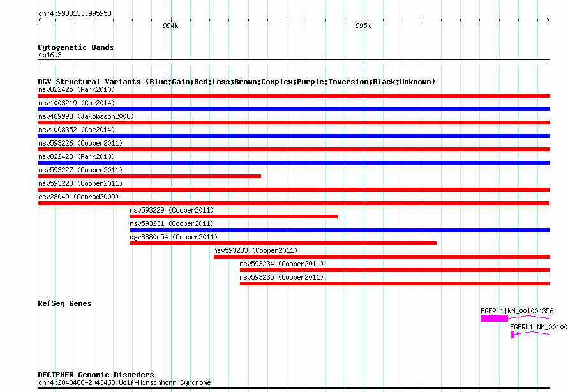Viewport: 568px width, 392px height.
Task: Click the nsv822428 (Park2010) label
Action: click(77, 156)
